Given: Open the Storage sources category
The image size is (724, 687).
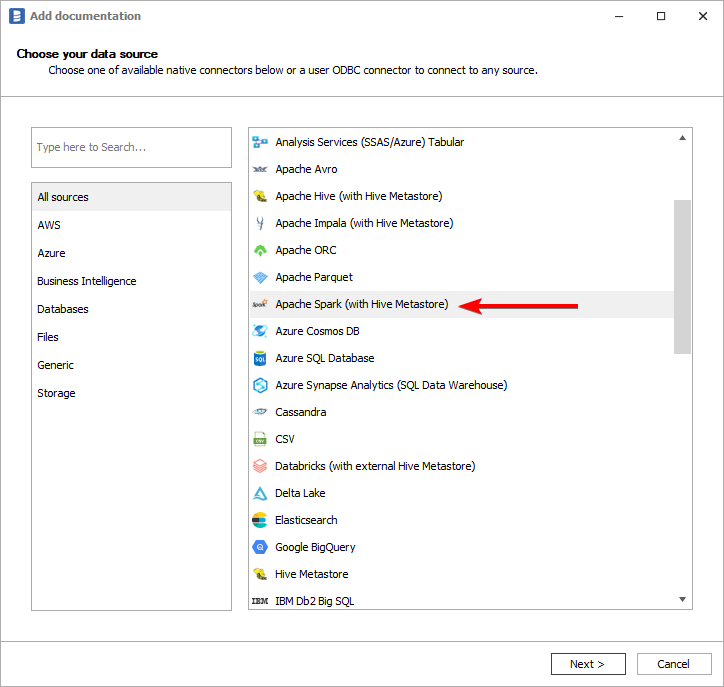Looking at the screenshot, I should tap(131, 393).
